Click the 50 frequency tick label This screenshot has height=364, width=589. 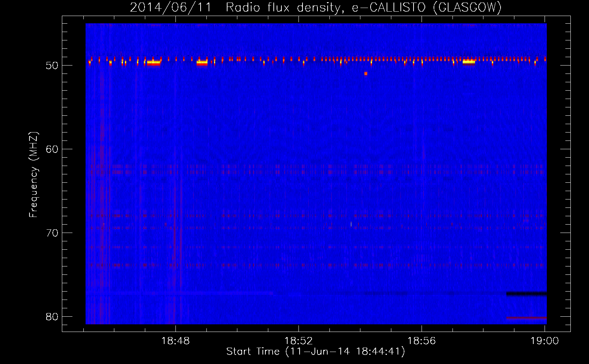point(52,66)
